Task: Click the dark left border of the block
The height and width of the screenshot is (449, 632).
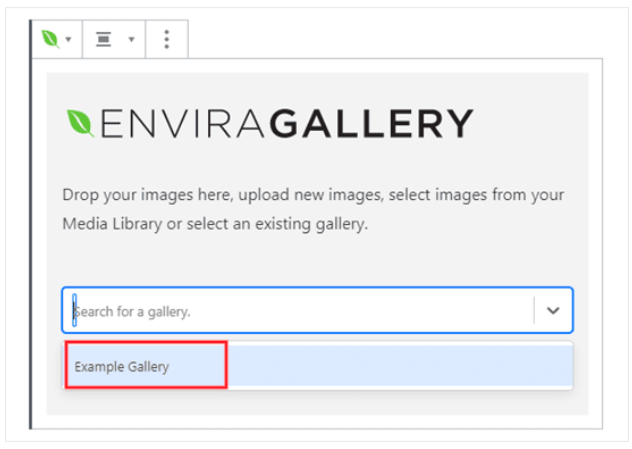Action: tap(30, 224)
